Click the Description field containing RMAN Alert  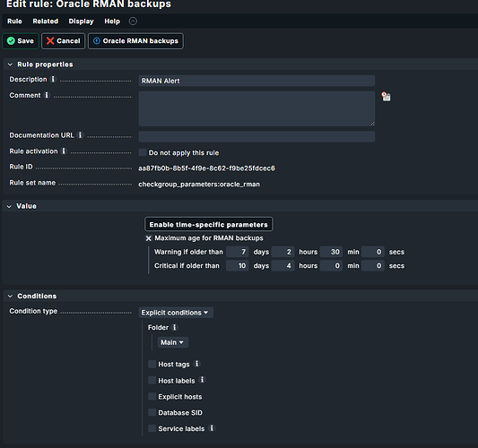tap(256, 81)
